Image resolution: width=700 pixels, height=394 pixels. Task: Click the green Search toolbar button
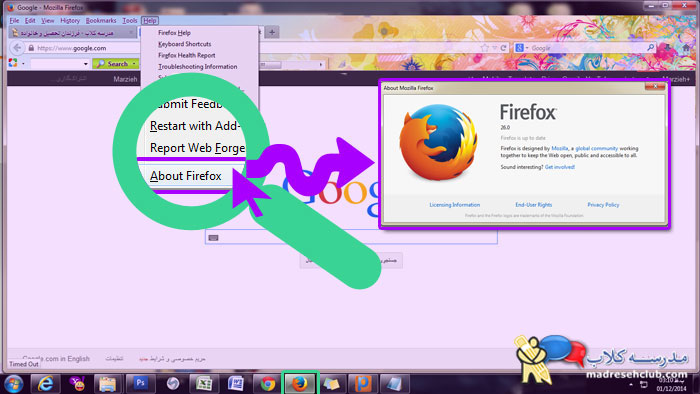tap(112, 64)
